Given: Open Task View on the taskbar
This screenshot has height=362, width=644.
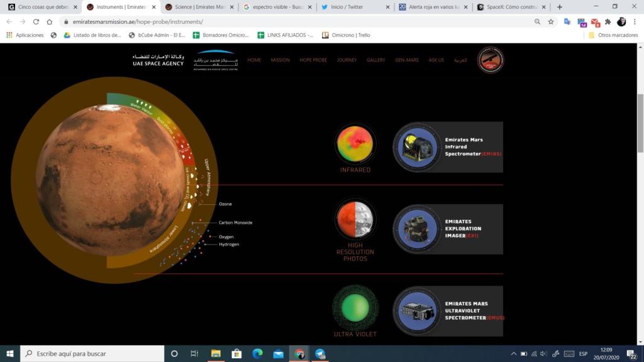Looking at the screenshot, I should [195, 353].
